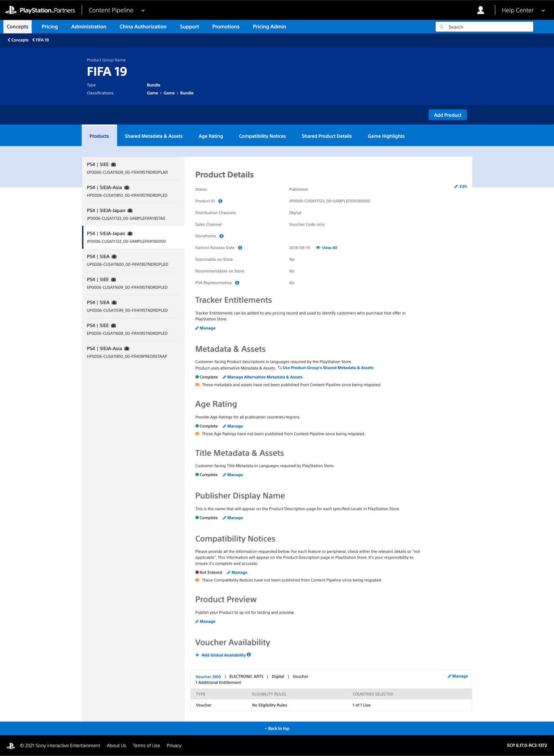Click the Add Global Availability info icon

[249, 655]
